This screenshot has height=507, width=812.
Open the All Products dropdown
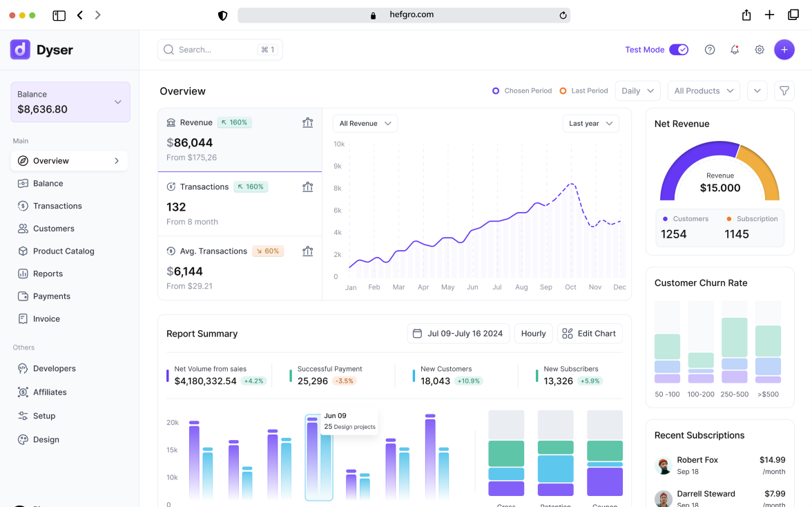point(704,90)
